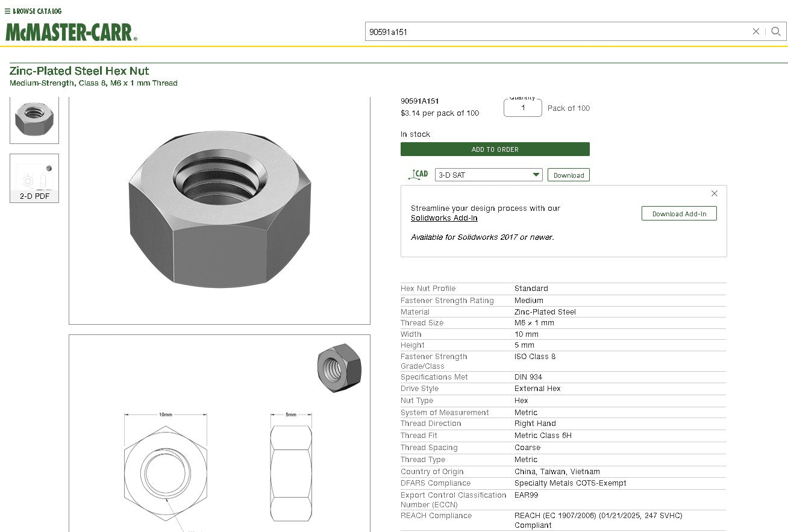This screenshot has width=788, height=532.
Task: Click the 2-D dimensional drawing of the nut
Action: point(219,434)
